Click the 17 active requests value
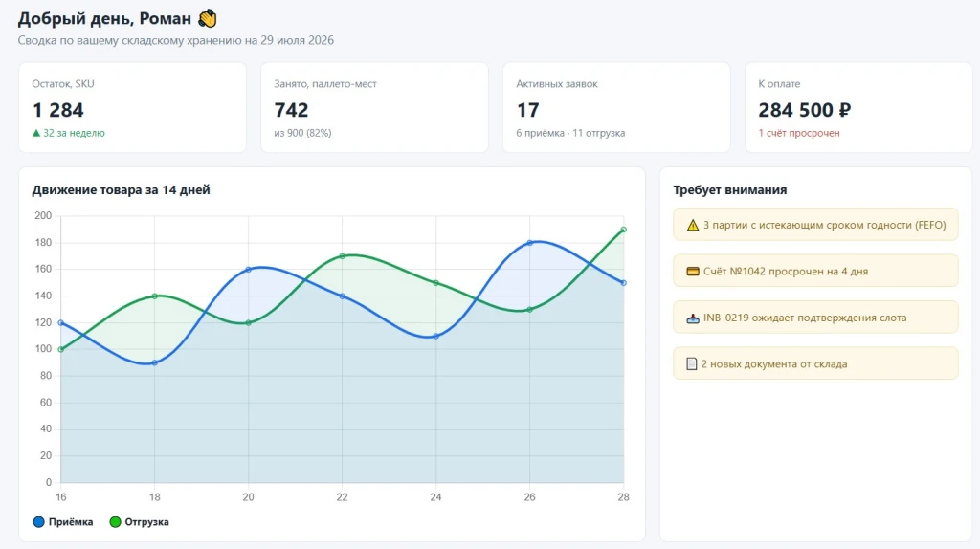This screenshot has height=549, width=980. click(527, 111)
